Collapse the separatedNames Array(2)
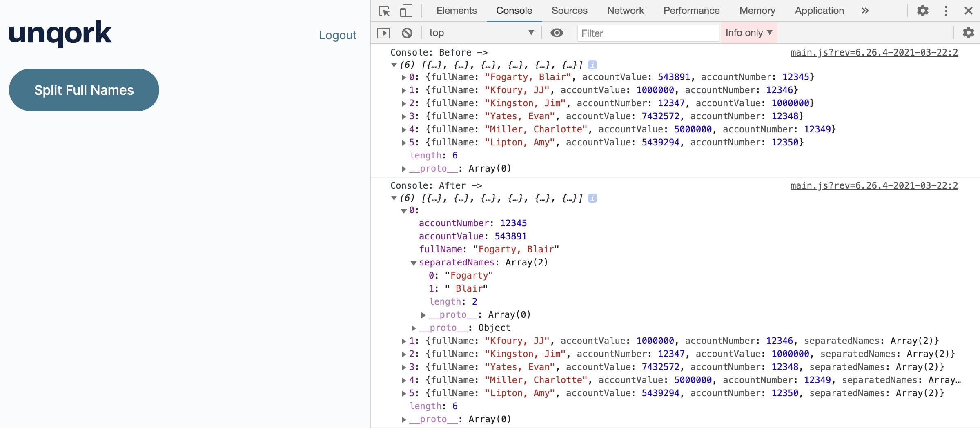Viewport: 980px width, 428px height. click(x=413, y=263)
